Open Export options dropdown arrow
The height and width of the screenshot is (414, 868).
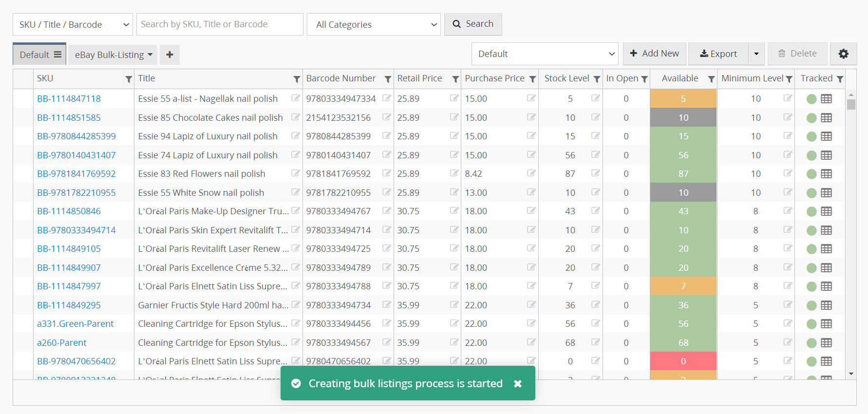pyautogui.click(x=756, y=54)
